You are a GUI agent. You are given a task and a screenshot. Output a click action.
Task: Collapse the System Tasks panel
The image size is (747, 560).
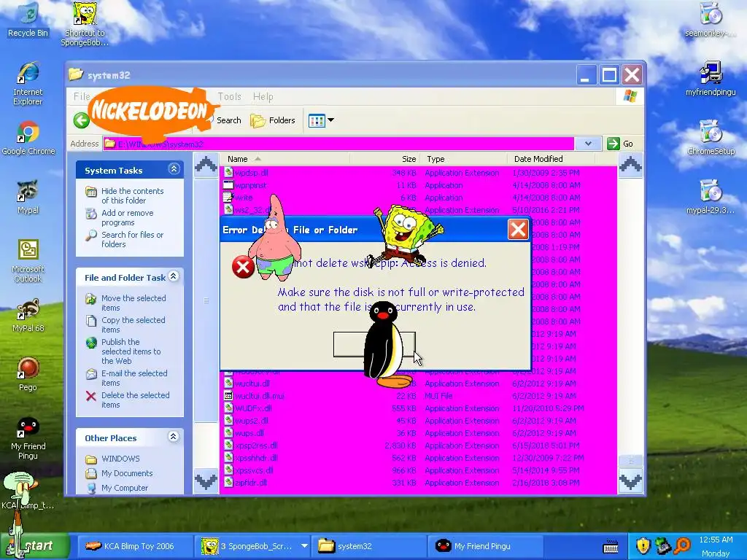pyautogui.click(x=174, y=169)
